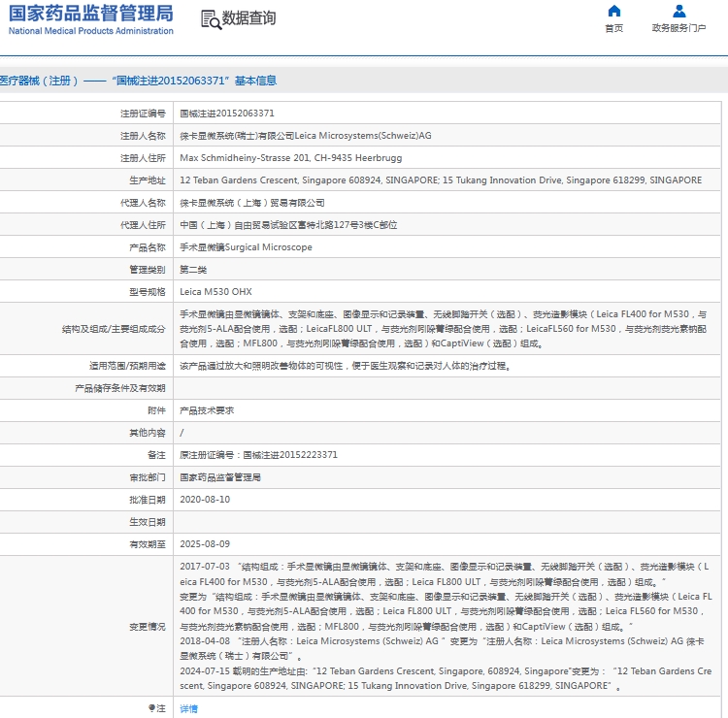
Task: Open the 详情 link in the 注 row
Action: 188,708
